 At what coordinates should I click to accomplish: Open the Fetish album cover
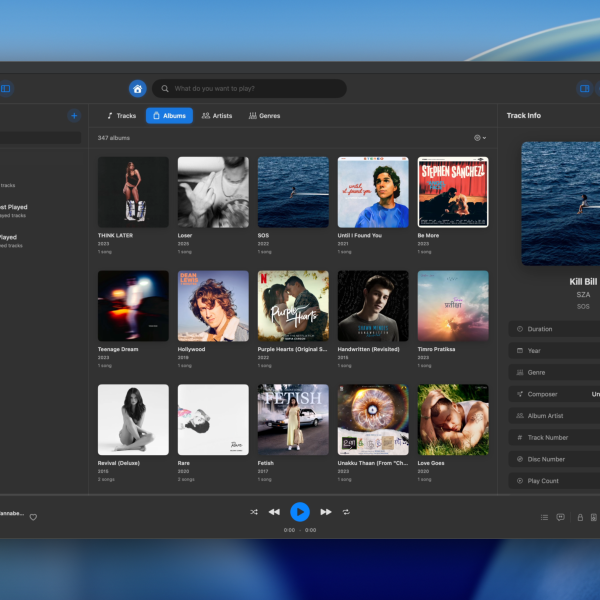pos(293,420)
